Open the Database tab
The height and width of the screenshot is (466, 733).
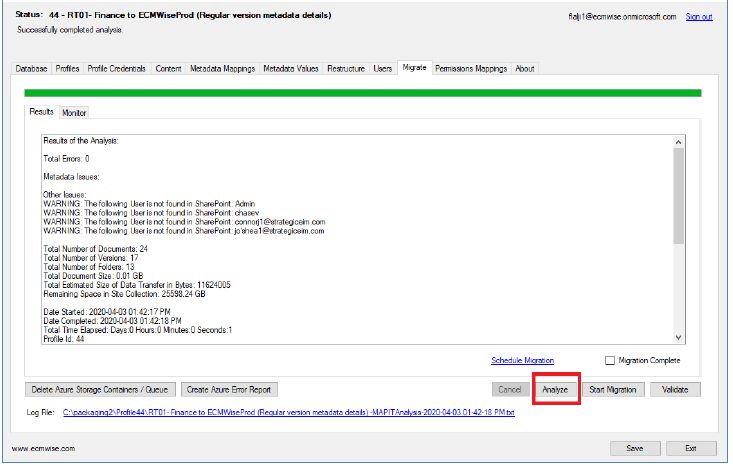tap(32, 69)
